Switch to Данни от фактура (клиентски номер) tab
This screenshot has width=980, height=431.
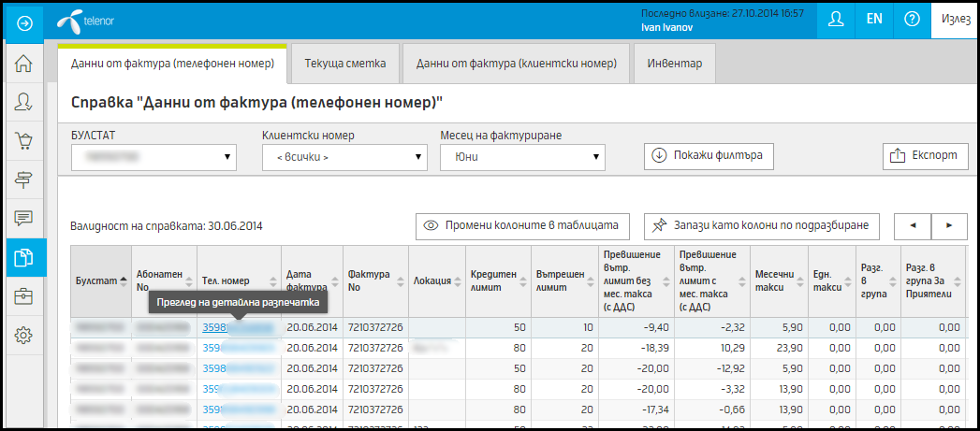click(x=517, y=64)
